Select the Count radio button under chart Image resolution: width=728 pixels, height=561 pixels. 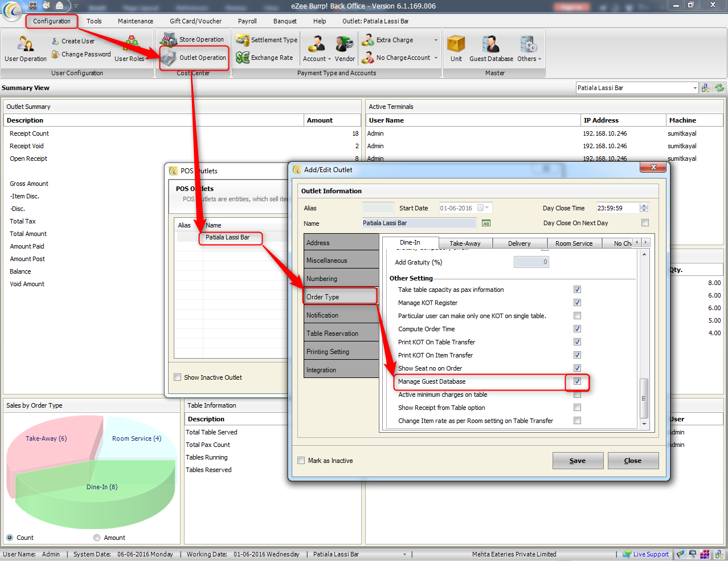point(10,538)
